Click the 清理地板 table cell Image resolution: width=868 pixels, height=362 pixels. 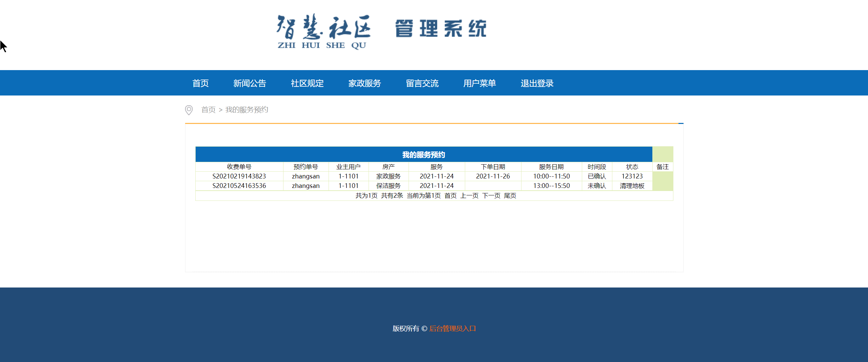click(632, 186)
